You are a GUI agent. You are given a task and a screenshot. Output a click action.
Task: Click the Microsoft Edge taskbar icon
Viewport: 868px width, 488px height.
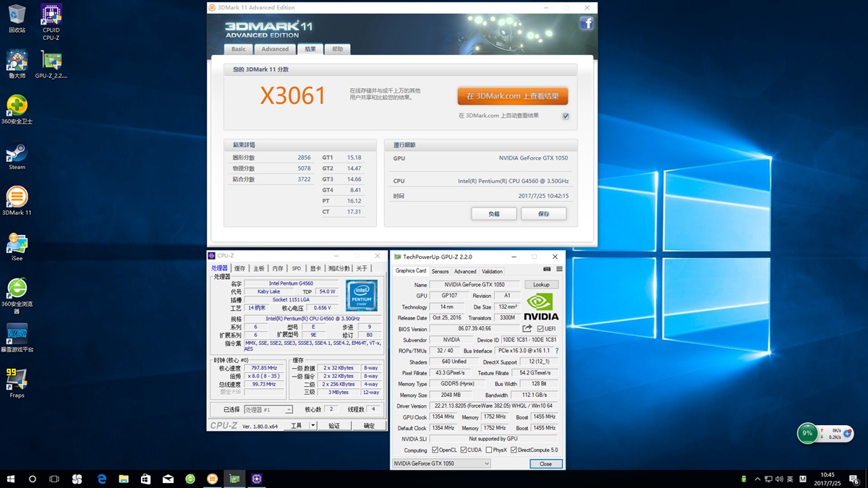click(x=102, y=479)
